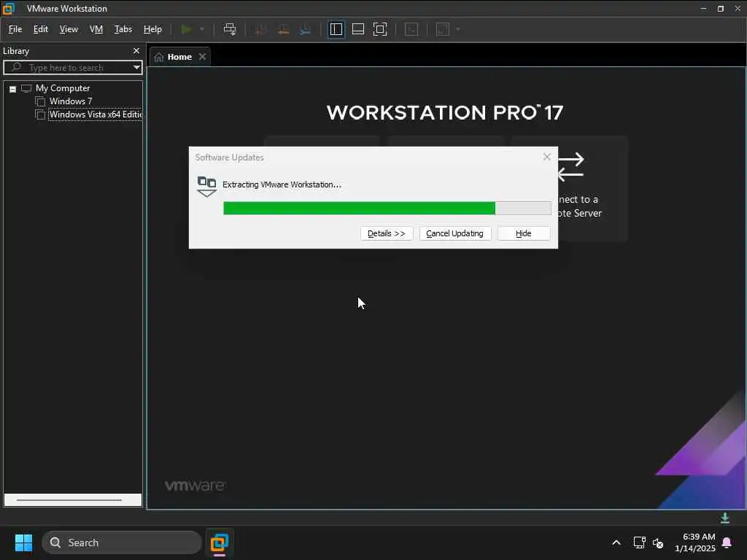Open network tray icon

tap(639, 542)
